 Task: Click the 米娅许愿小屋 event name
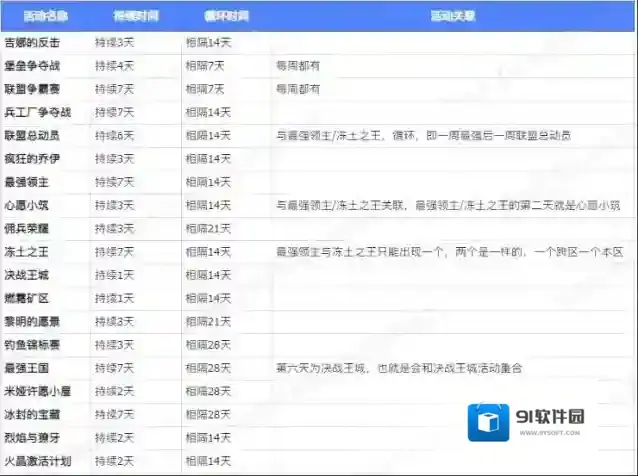pyautogui.click(x=37, y=391)
